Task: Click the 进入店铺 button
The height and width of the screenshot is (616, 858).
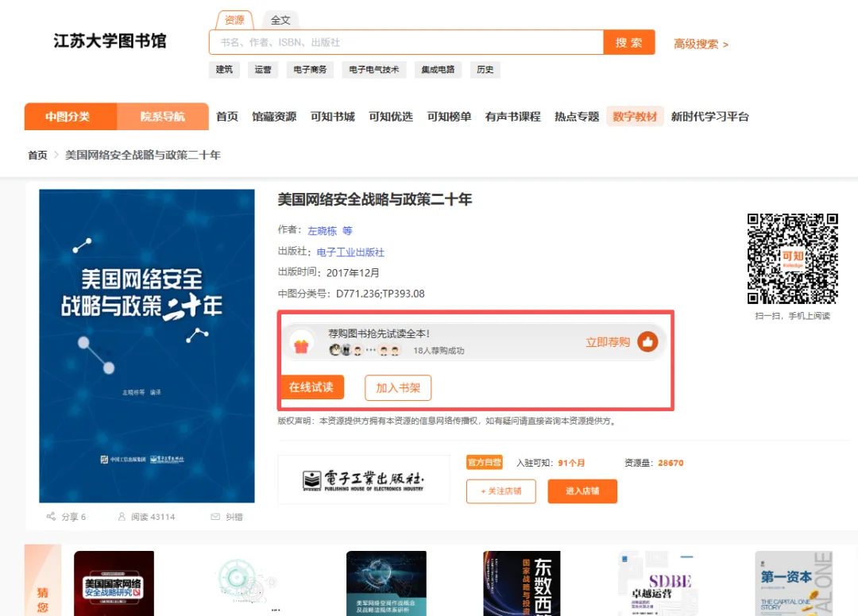Action: 582,491
